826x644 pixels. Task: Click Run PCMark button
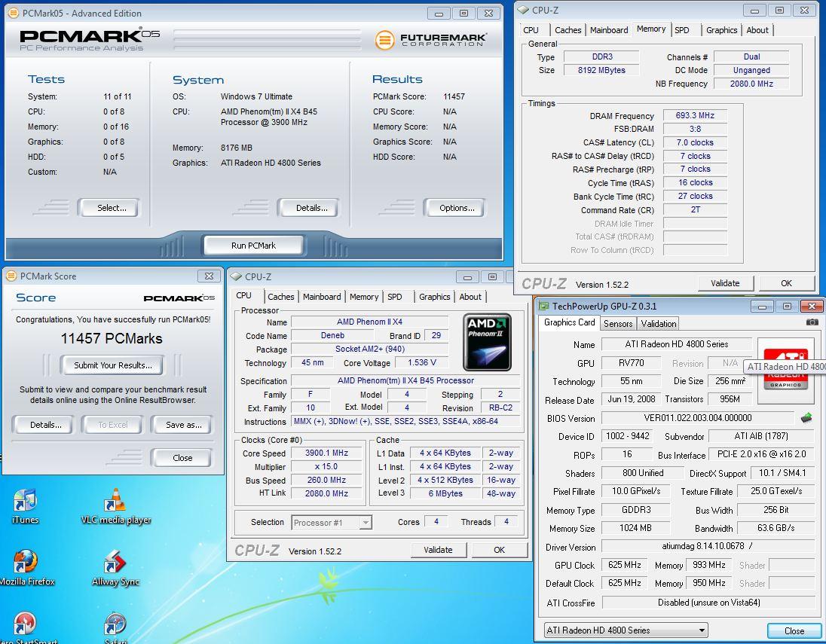(253, 246)
